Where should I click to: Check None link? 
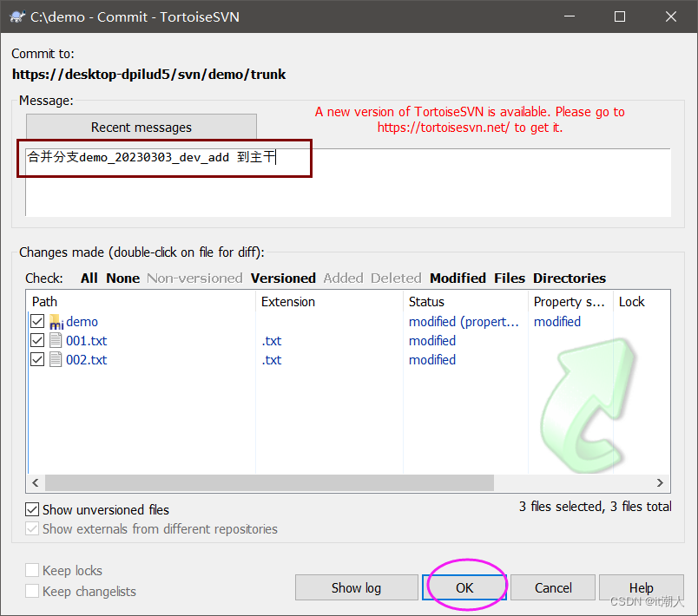[x=123, y=278]
